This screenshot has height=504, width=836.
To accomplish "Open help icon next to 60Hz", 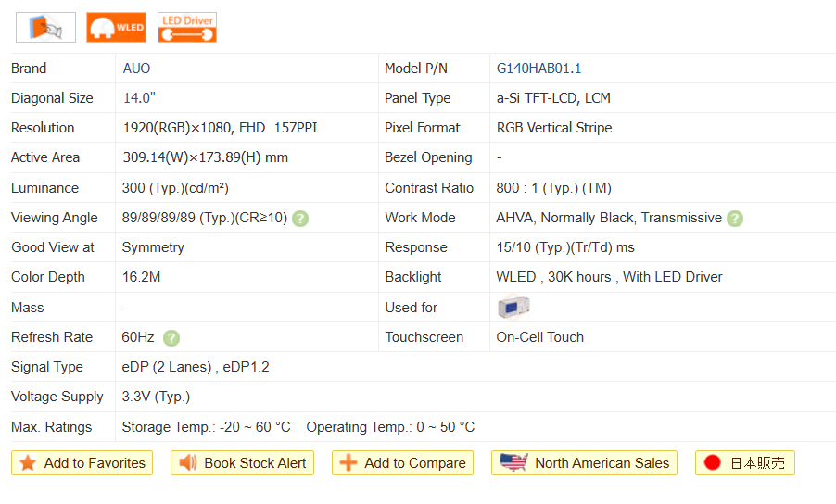I will tap(171, 338).
